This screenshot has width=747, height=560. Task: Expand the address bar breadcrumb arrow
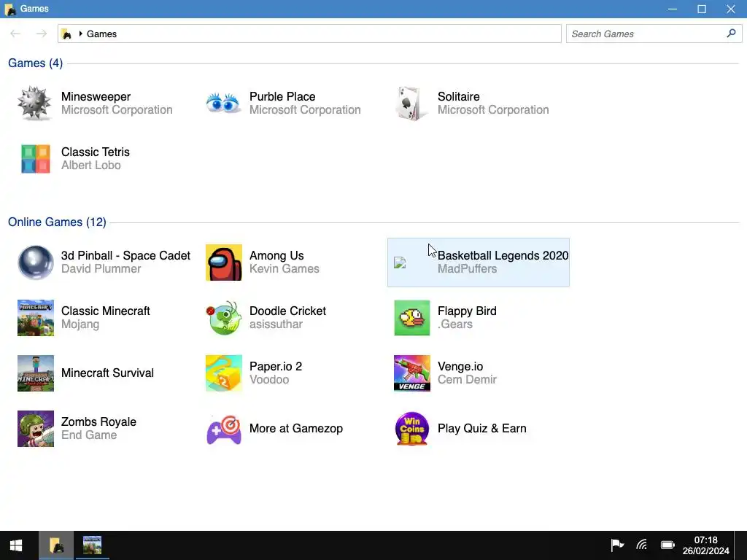80,34
